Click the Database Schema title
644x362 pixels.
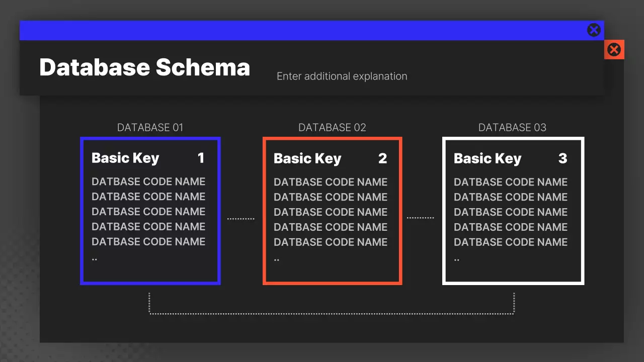(144, 67)
